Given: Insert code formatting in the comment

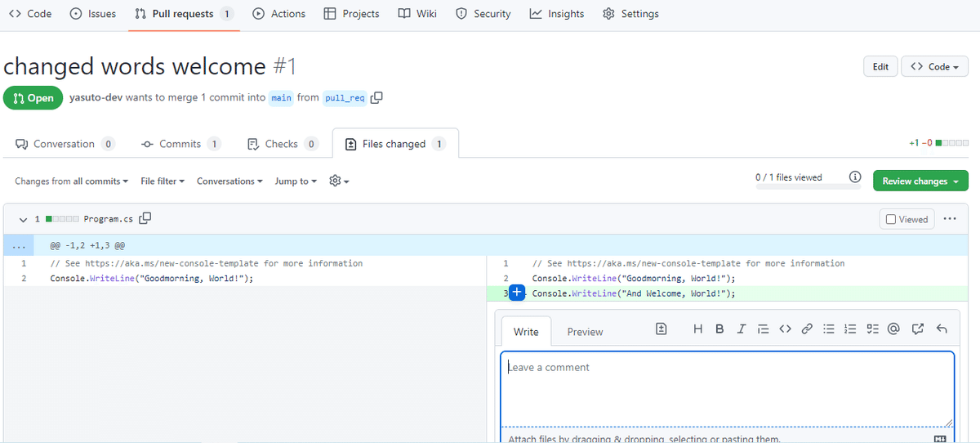Looking at the screenshot, I should (x=785, y=329).
